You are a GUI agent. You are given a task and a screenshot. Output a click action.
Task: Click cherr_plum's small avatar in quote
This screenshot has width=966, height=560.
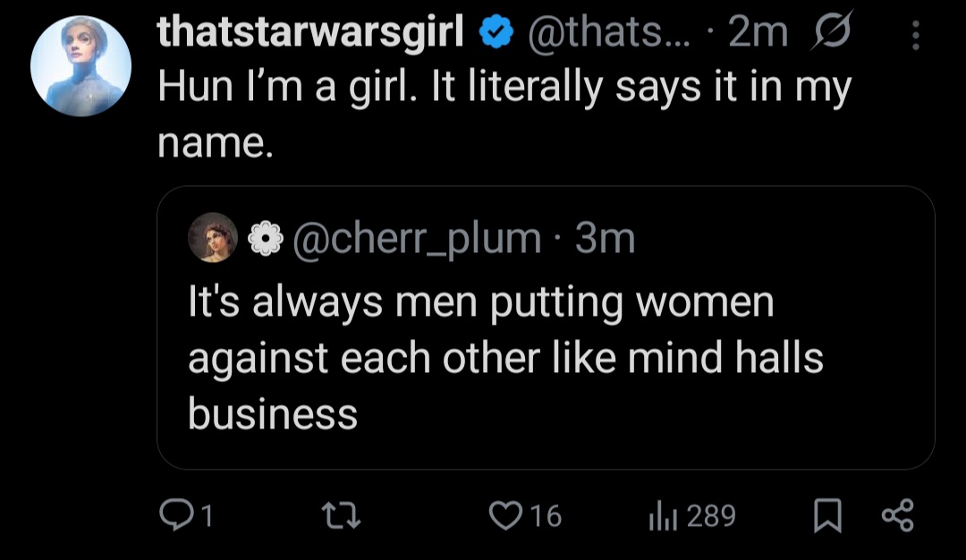[x=213, y=238]
